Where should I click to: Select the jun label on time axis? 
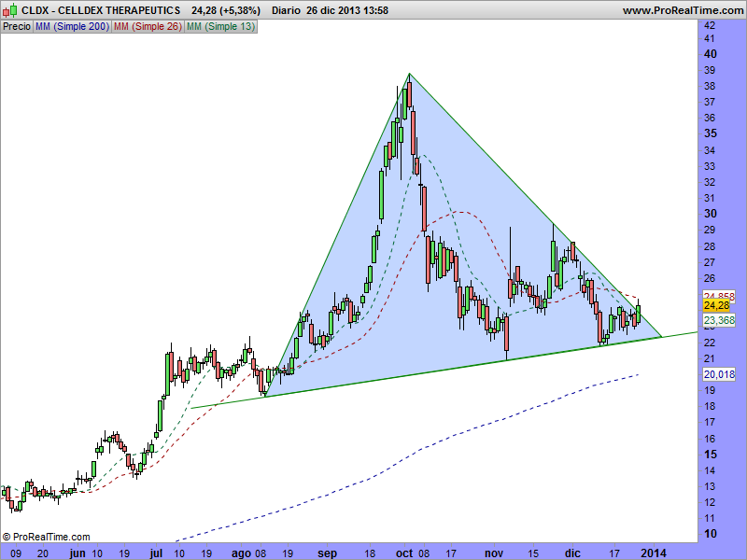pyautogui.click(x=78, y=553)
